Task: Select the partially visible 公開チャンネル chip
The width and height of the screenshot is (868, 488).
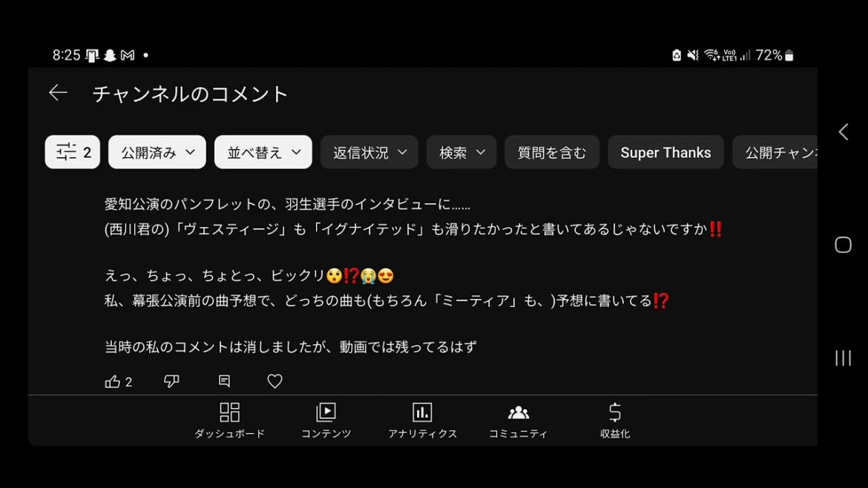Action: click(x=775, y=151)
